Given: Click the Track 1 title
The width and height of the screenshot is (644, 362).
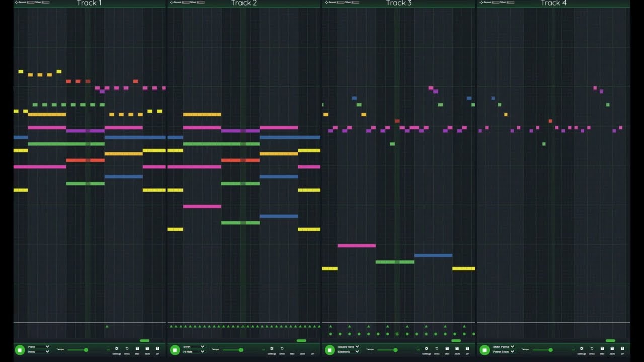Looking at the screenshot, I should [90, 3].
